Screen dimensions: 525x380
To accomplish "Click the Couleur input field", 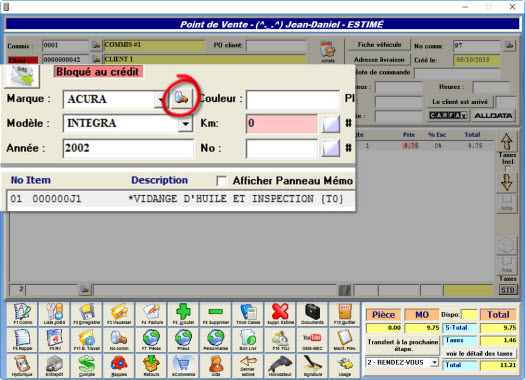I will tap(293, 99).
